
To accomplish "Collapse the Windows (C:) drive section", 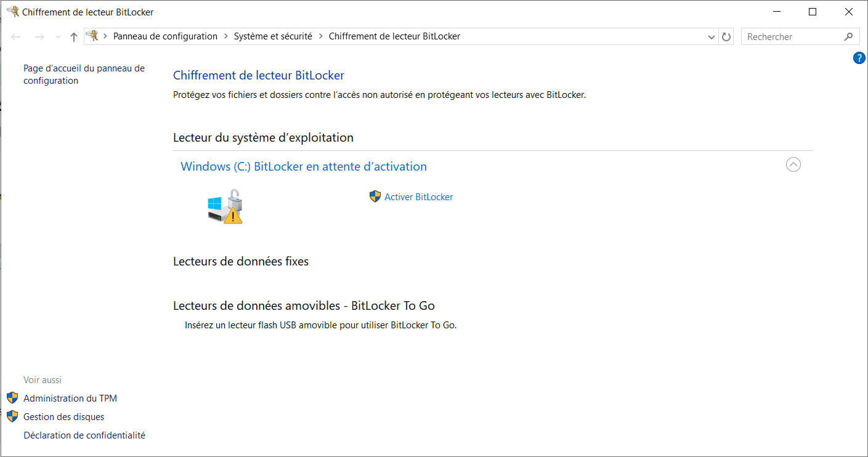I will point(793,164).
